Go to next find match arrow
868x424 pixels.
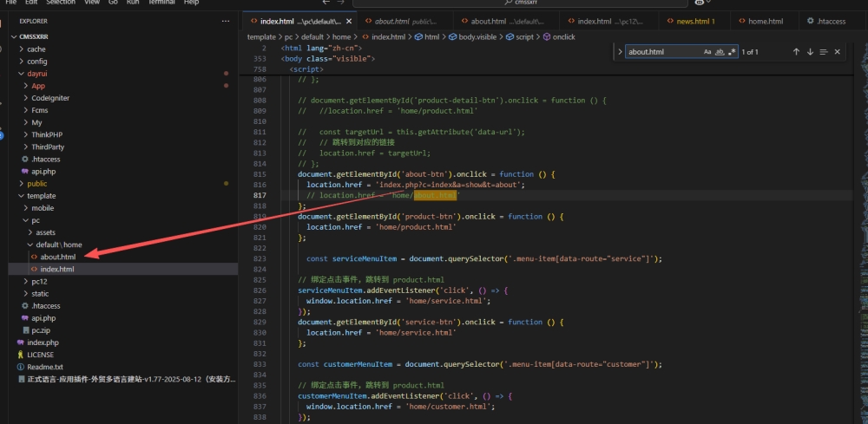(810, 52)
